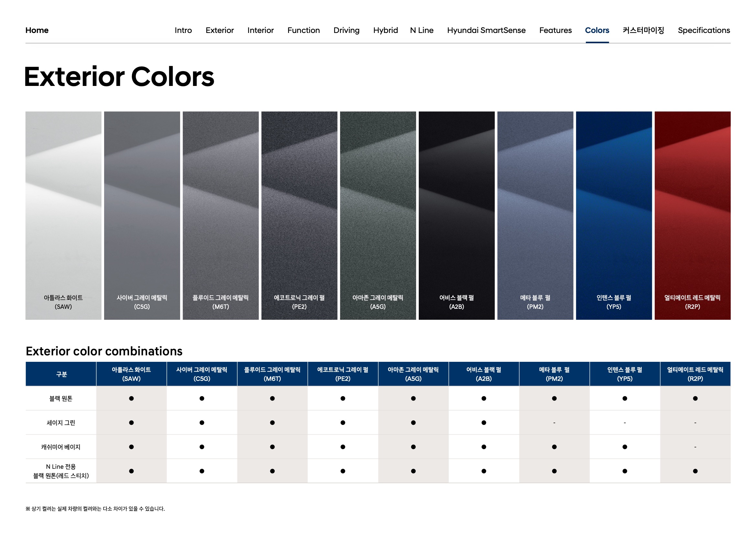Screen dimensions: 756x534
Task: Open the Interior section
Action: point(260,30)
